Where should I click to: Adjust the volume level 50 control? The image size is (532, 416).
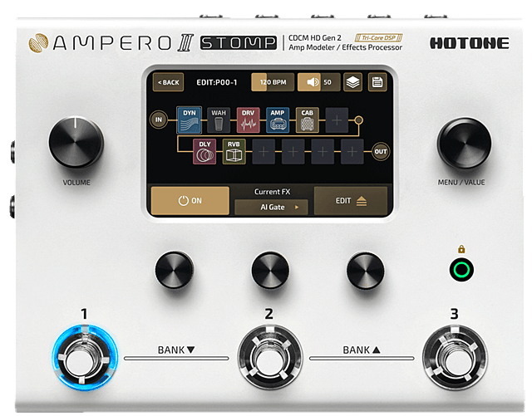pos(318,83)
